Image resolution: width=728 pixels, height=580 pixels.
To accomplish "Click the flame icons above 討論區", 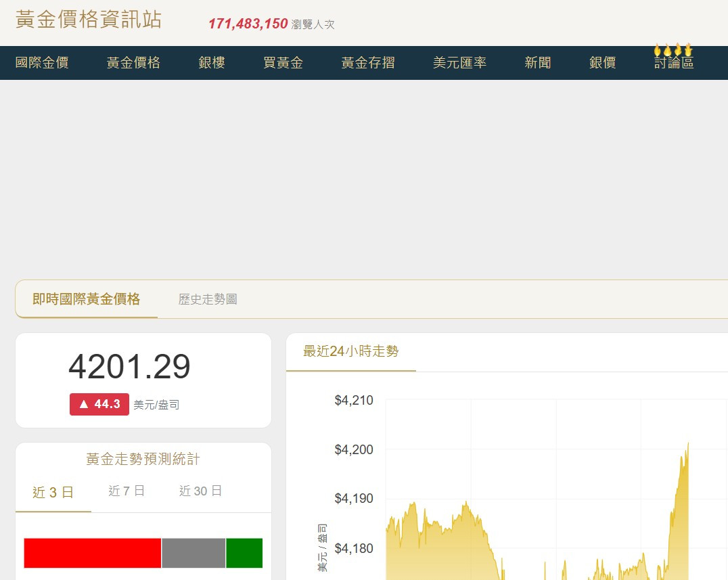I will click(x=673, y=50).
